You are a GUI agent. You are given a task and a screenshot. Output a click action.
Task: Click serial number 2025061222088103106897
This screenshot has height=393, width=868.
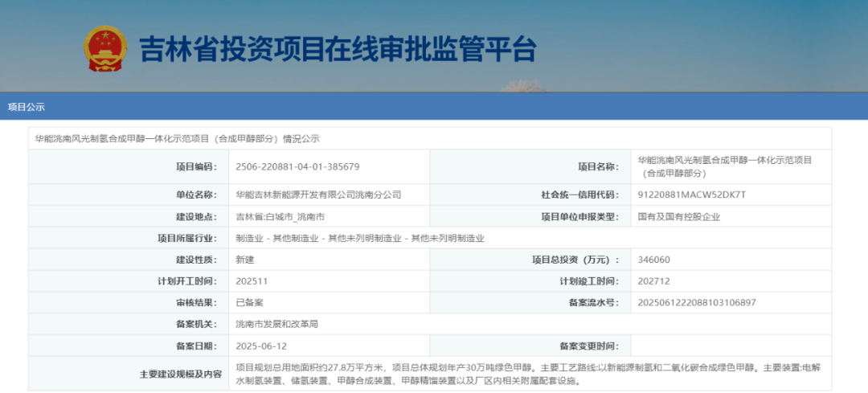pos(697,303)
